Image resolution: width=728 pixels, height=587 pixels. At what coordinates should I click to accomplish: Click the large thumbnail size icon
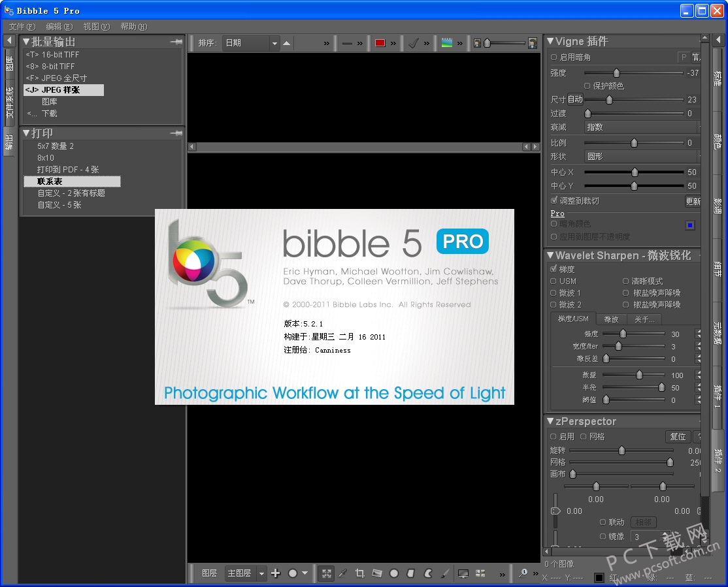pyautogui.click(x=533, y=43)
